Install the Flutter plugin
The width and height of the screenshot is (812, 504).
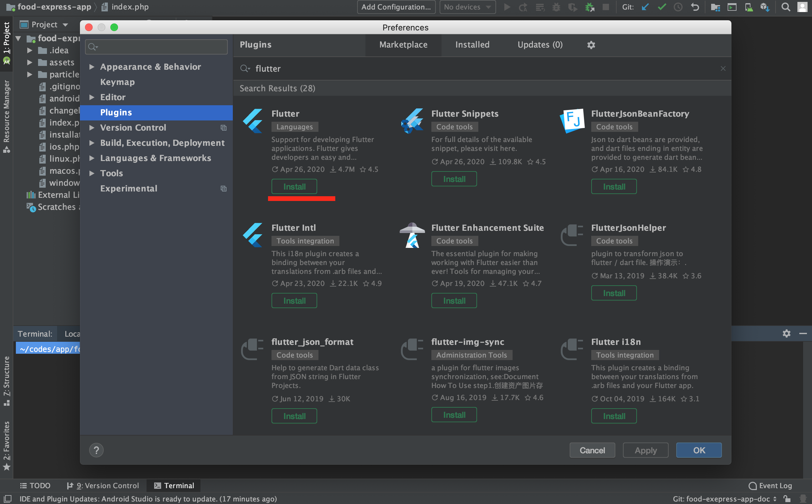294,187
